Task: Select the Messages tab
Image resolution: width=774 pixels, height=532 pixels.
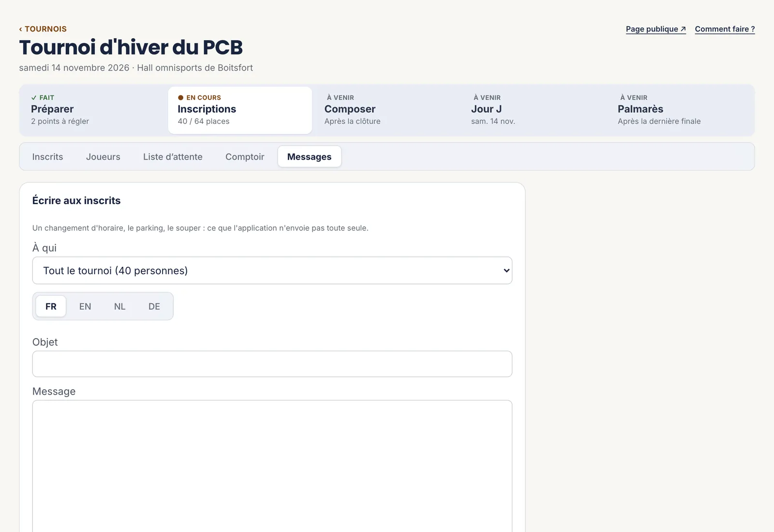Action: [310, 157]
